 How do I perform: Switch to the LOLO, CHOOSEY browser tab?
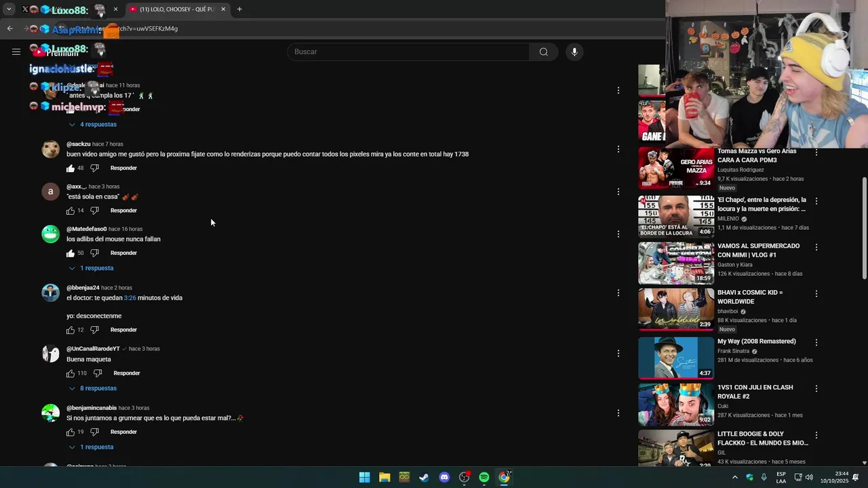coord(176,9)
